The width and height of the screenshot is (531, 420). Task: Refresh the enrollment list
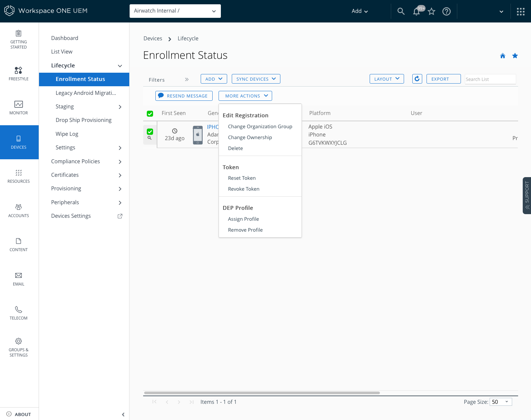(417, 79)
